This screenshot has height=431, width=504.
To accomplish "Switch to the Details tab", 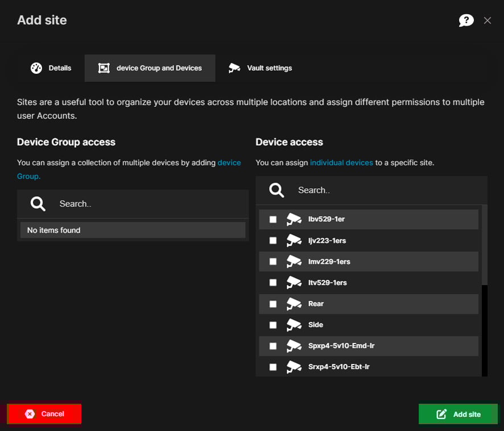I will [51, 68].
